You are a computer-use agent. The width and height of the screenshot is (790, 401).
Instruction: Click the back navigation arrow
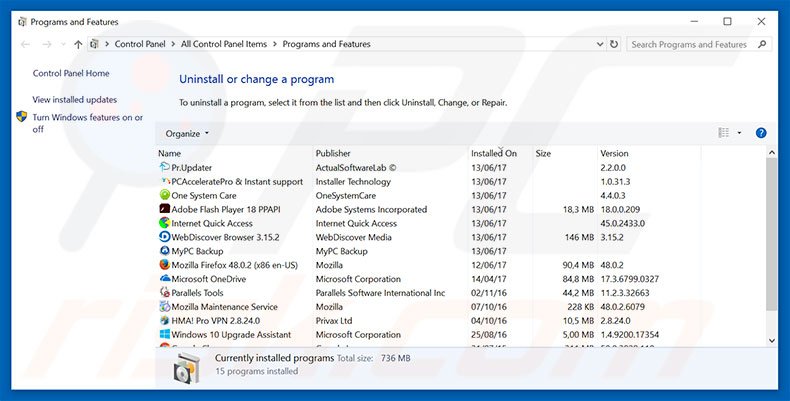coord(25,44)
